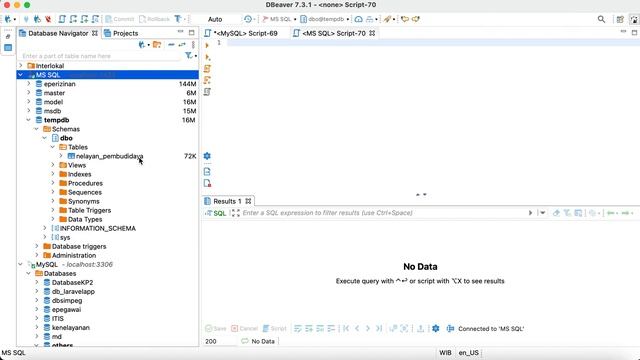Collapse the tempdb database node
The image size is (640, 360).
[x=29, y=120]
